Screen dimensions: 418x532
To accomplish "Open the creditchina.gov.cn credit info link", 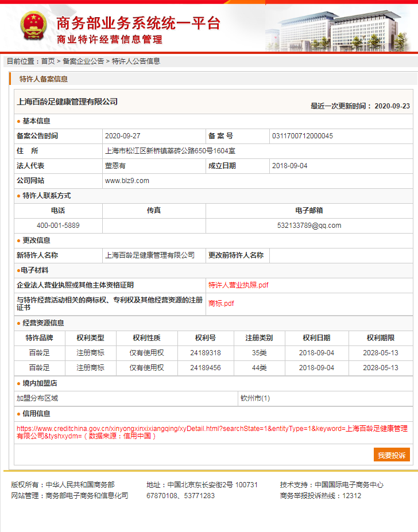I will tap(212, 432).
